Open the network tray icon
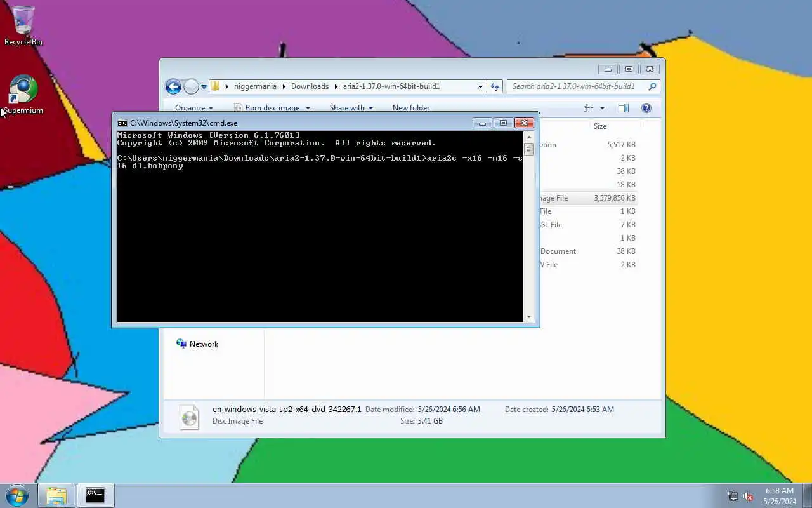The height and width of the screenshot is (508, 812). 733,496
